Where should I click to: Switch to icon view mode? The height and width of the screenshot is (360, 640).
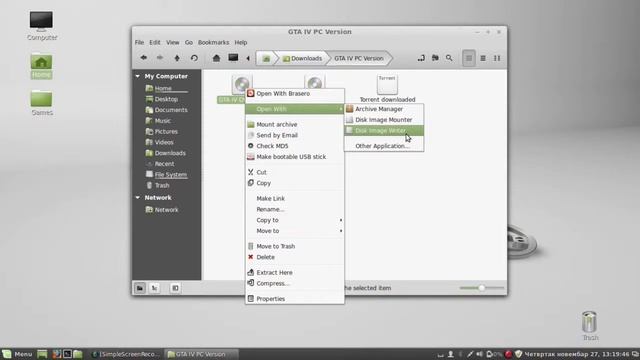[469, 58]
